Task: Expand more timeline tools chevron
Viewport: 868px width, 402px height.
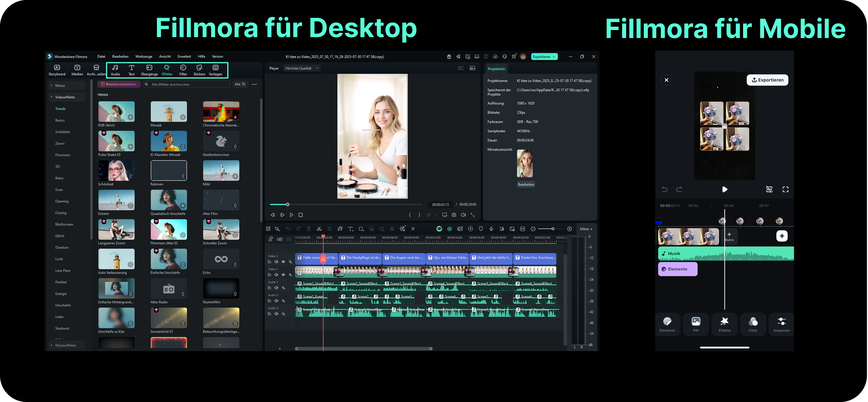Action: (413, 229)
